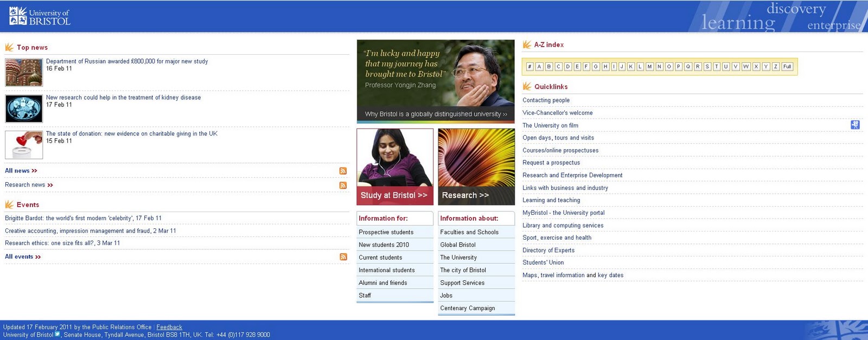The height and width of the screenshot is (340, 868).
Task: Click the Feedback link in the footer
Action: tap(169, 327)
